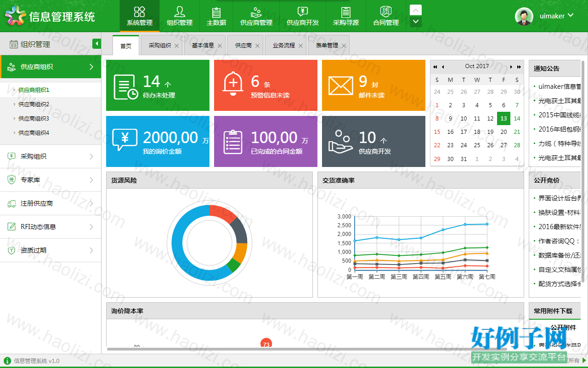Open the uimaker user dropdown arrow
The width and height of the screenshot is (588, 368).
coord(571,15)
